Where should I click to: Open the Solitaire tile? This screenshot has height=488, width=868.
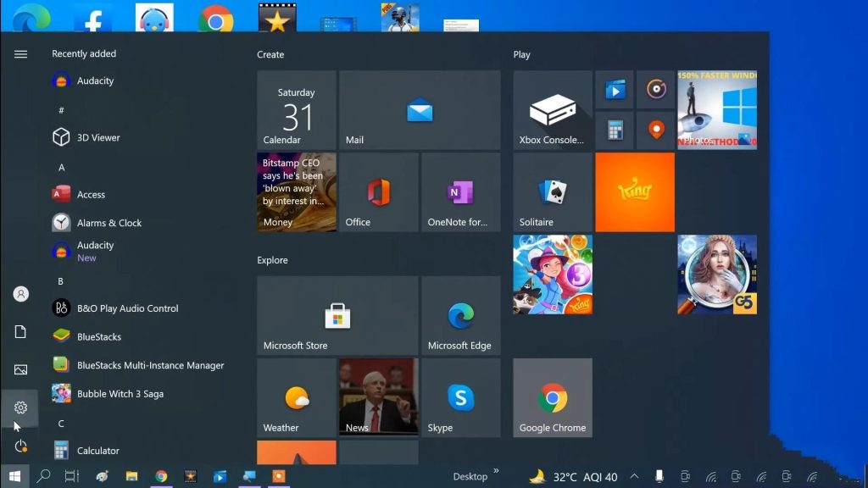click(x=553, y=192)
